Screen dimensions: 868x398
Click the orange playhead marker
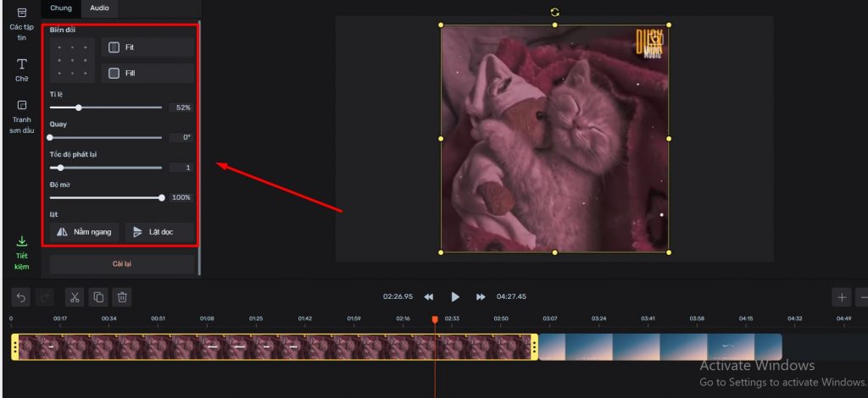435,319
